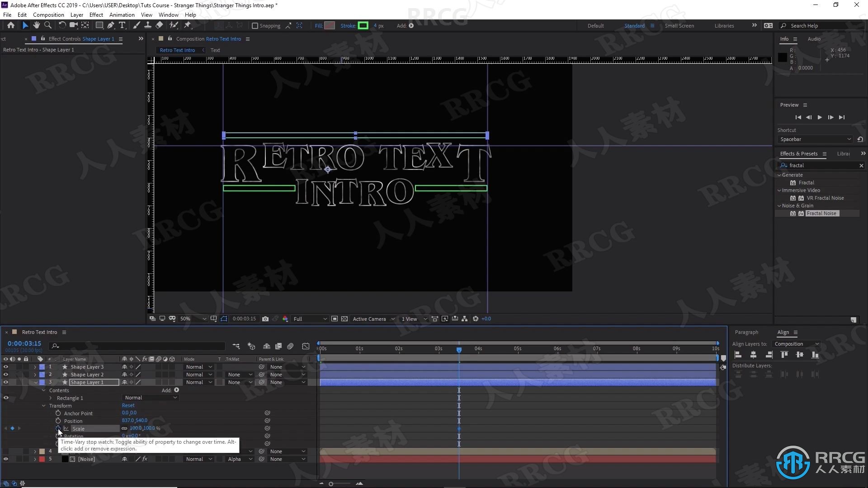
Task: Take a snapshot with camera icon
Action: [x=265, y=319]
